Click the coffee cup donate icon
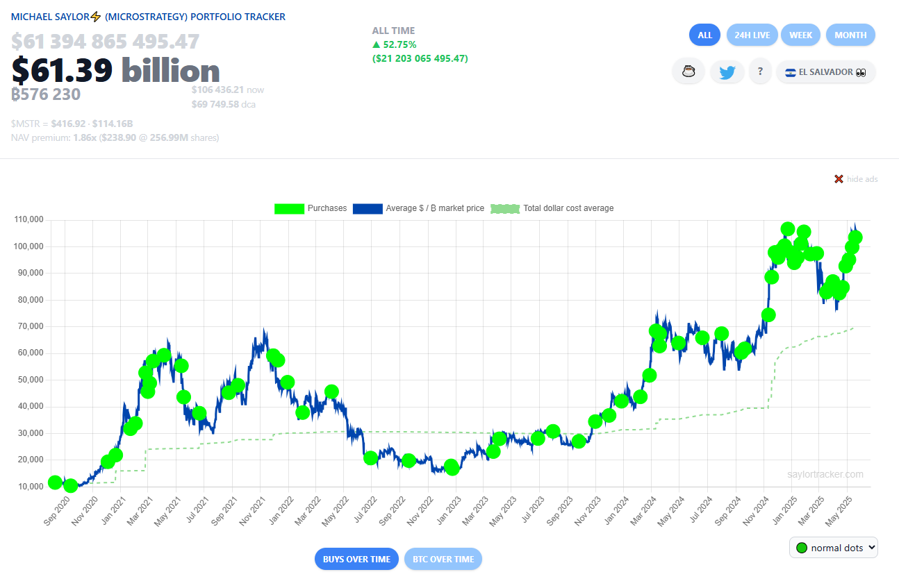899x588 pixels. [688, 72]
